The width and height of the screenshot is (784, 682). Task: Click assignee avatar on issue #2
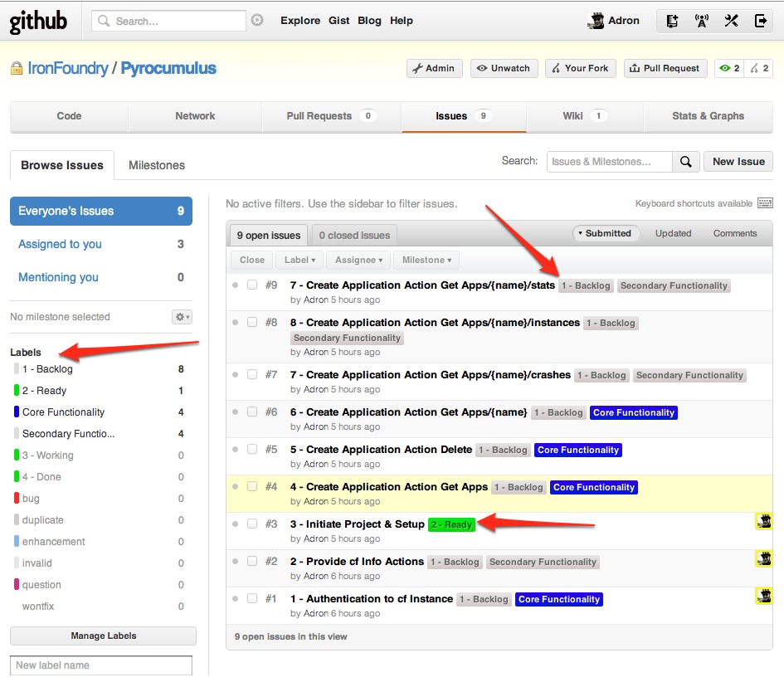(763, 558)
